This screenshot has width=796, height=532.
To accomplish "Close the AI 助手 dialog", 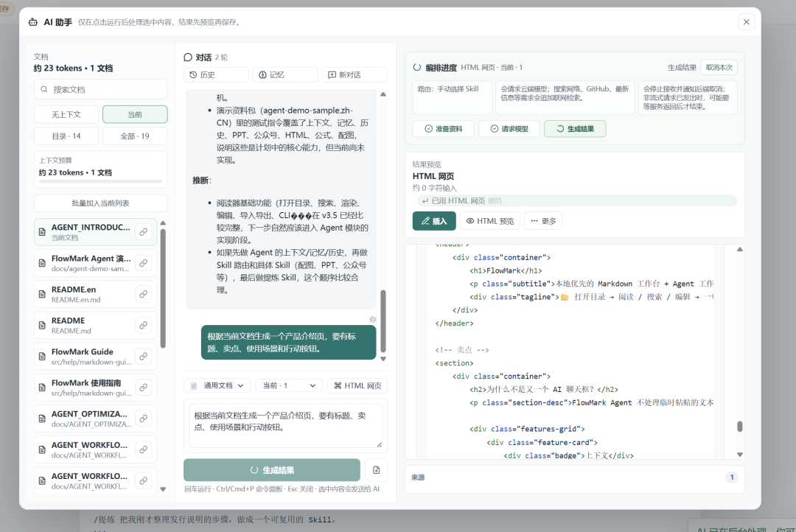I will [746, 22].
